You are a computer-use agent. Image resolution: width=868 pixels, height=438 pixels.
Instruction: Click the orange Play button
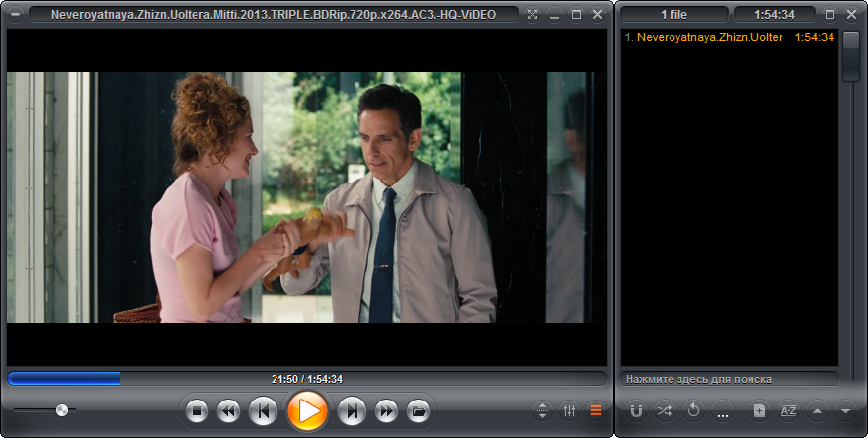pos(307,411)
